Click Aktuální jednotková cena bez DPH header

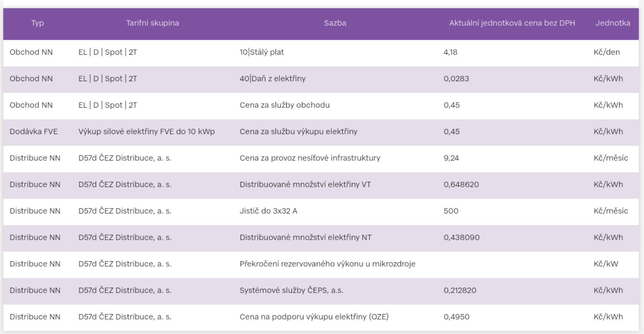pyautogui.click(x=512, y=23)
